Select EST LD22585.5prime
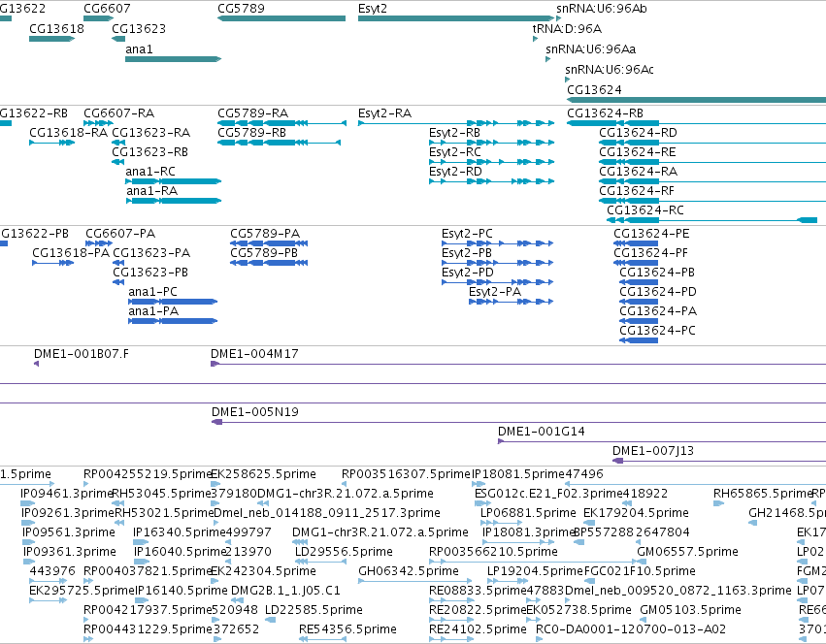The image size is (826, 644). pyautogui.click(x=314, y=610)
